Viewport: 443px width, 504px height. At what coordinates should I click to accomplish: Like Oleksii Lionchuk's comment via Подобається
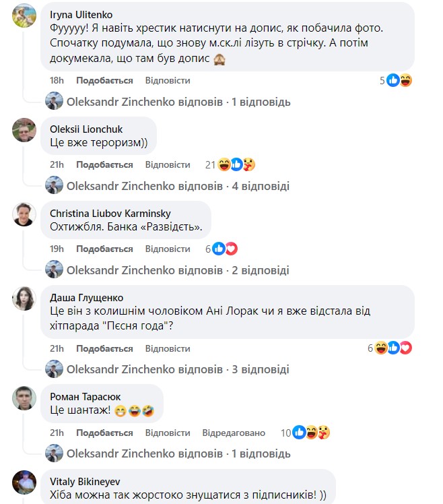click(104, 164)
